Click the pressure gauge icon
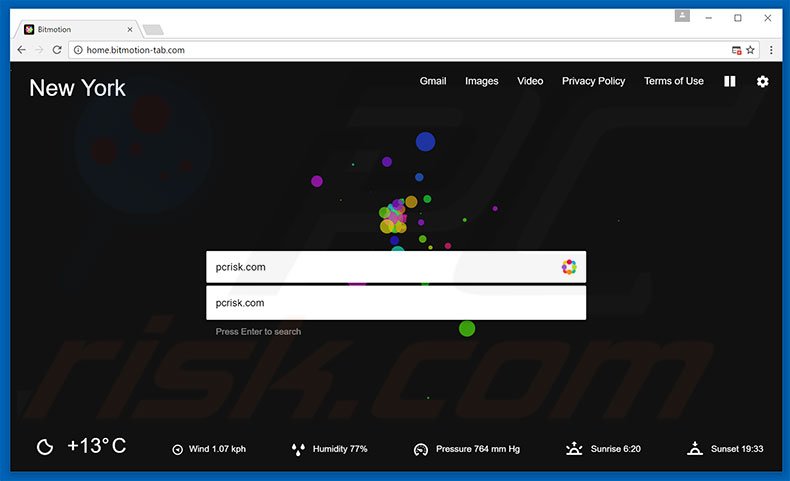 (421, 449)
